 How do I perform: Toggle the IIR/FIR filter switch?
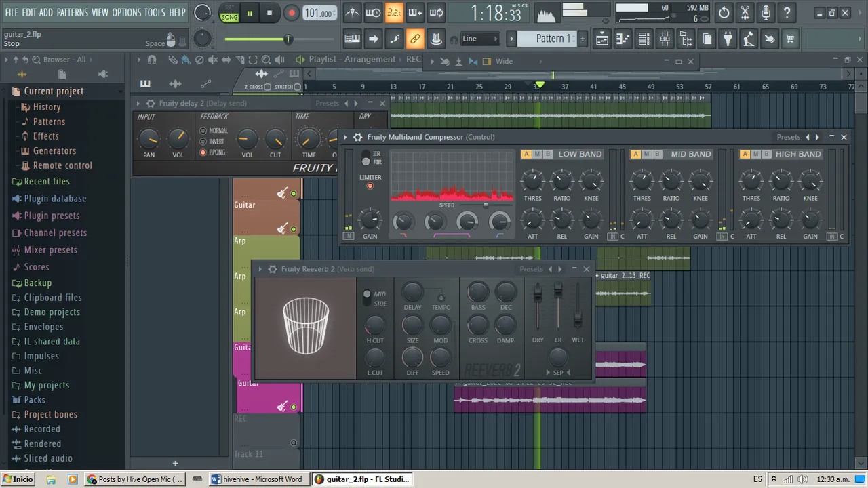point(366,158)
